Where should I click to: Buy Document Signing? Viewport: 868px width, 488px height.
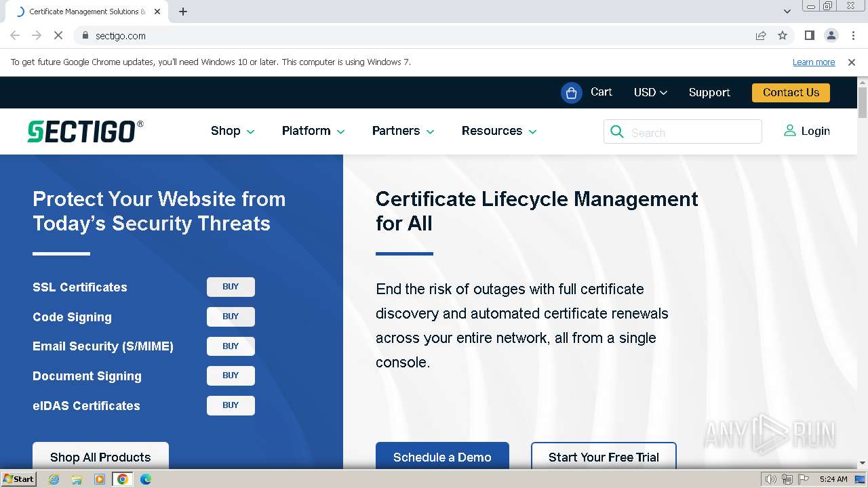coord(231,375)
